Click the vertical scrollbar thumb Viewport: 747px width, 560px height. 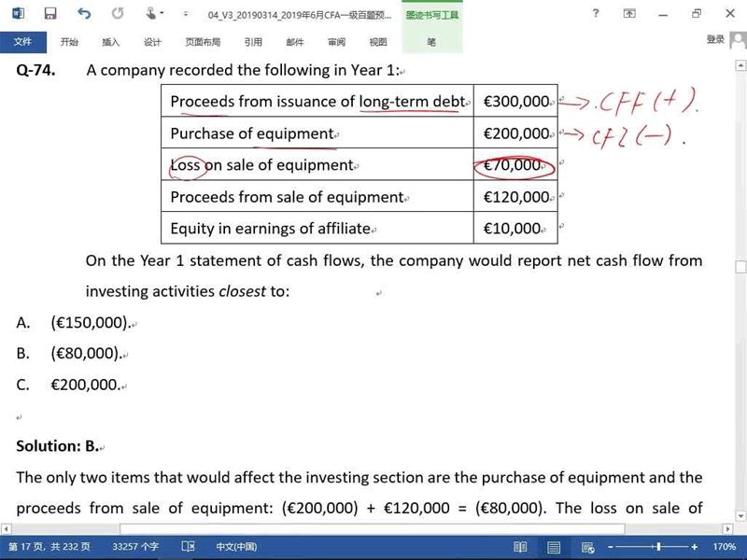[x=740, y=267]
